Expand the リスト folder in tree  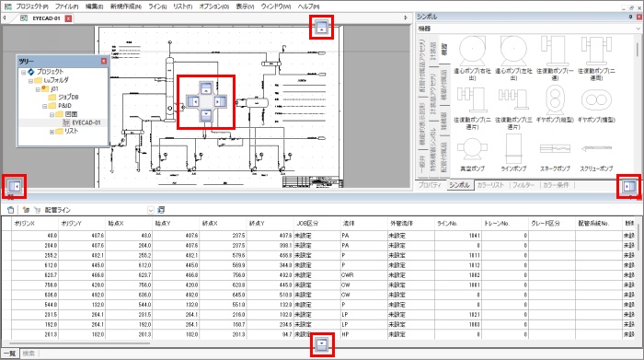tap(52, 132)
